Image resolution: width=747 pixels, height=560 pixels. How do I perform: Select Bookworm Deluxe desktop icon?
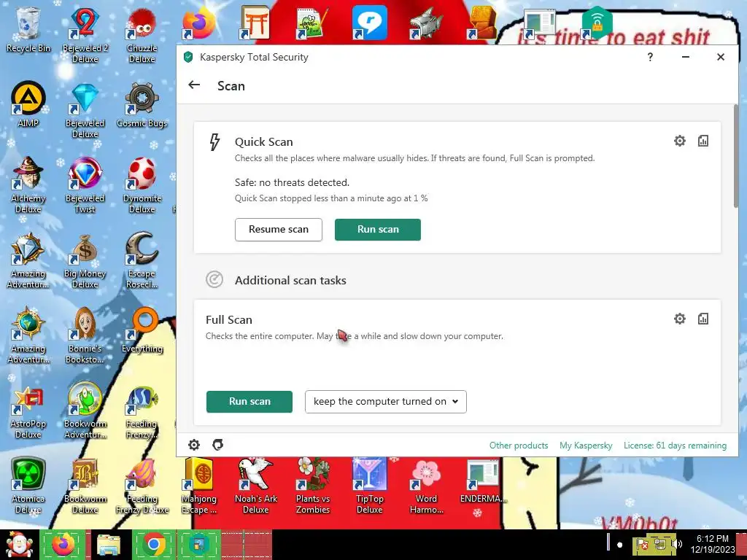coord(85,485)
